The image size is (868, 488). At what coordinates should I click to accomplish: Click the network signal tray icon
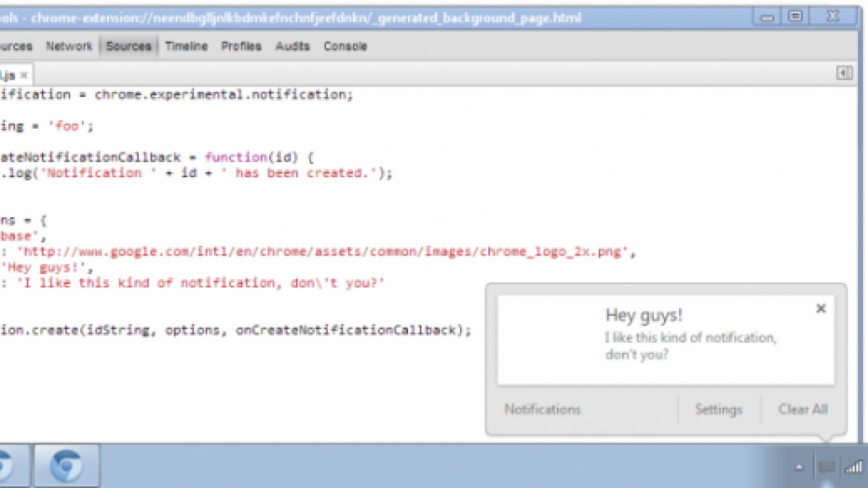click(x=854, y=467)
